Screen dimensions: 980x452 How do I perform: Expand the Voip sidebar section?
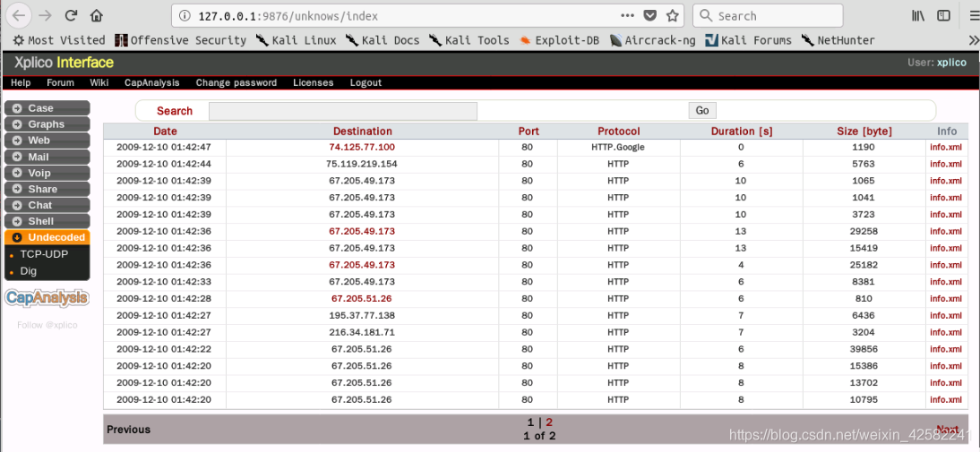click(47, 173)
